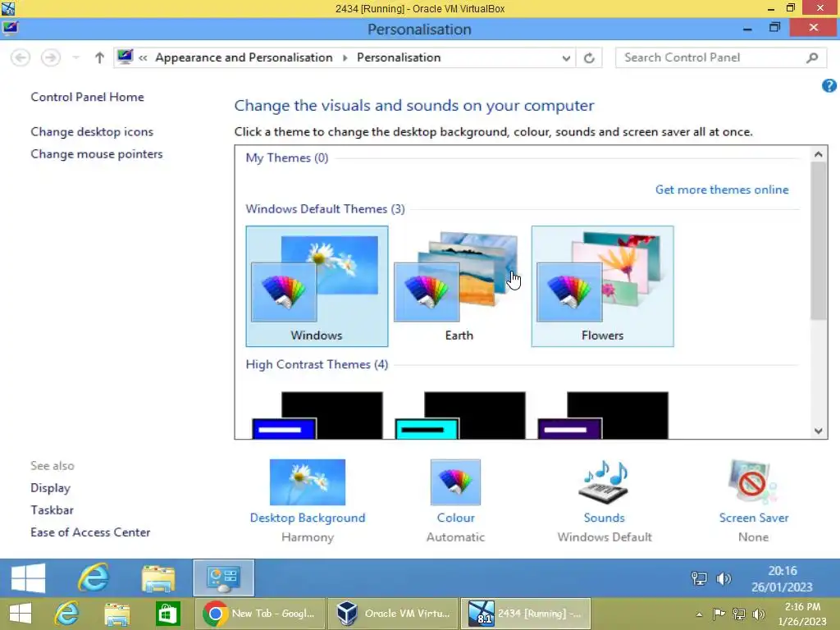Open Change mouse pointers link
840x630 pixels.
97,154
